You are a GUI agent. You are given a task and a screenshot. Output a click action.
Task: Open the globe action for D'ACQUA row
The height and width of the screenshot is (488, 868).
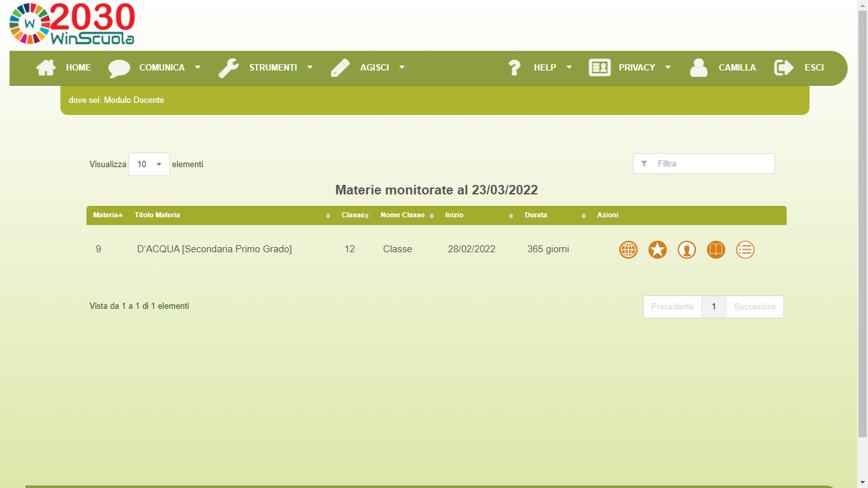point(628,250)
